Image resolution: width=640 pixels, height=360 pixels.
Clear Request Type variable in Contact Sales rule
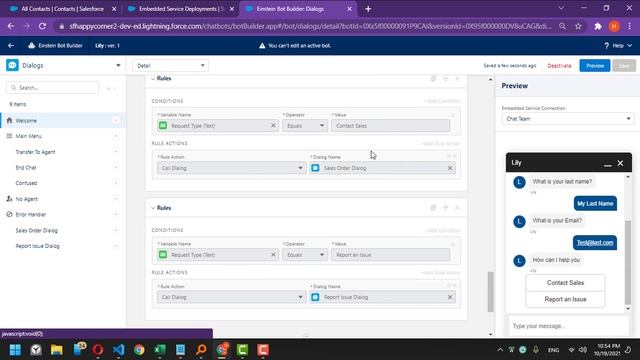point(273,125)
